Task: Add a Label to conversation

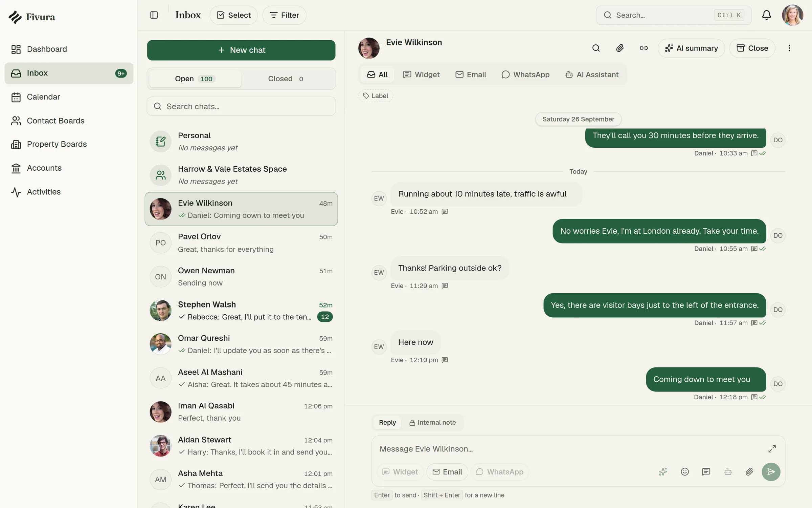Action: click(375, 96)
